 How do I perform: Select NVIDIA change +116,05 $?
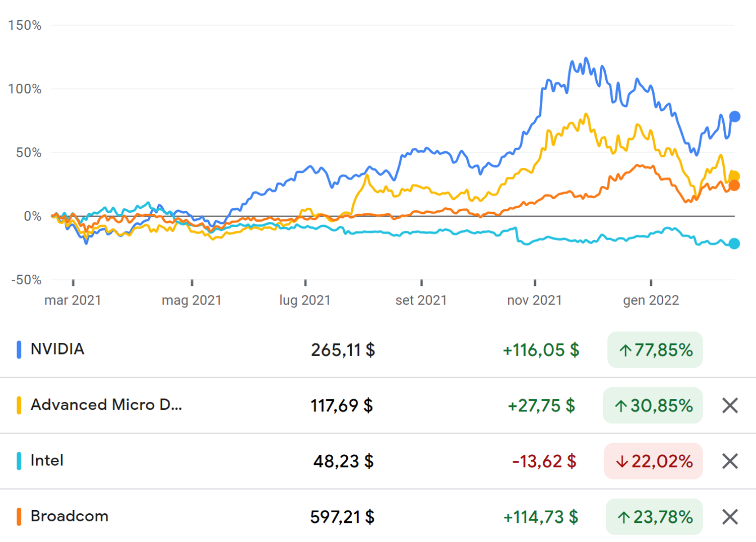[541, 350]
